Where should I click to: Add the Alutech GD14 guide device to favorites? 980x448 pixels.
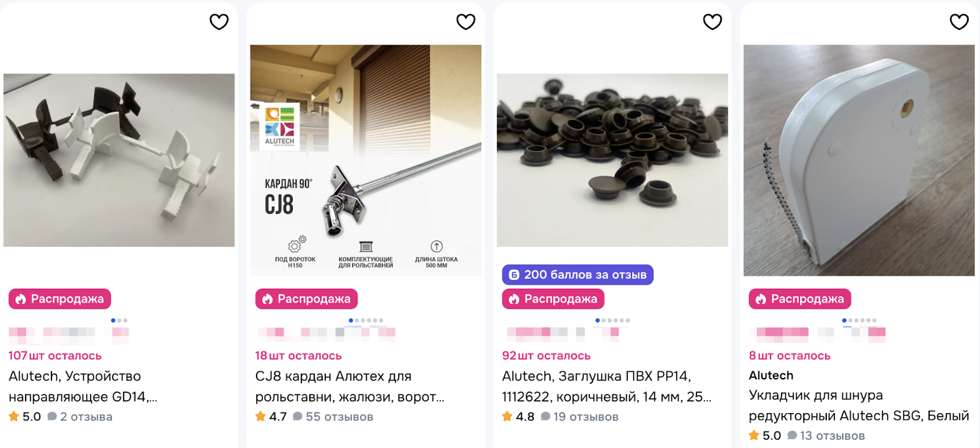tap(219, 22)
